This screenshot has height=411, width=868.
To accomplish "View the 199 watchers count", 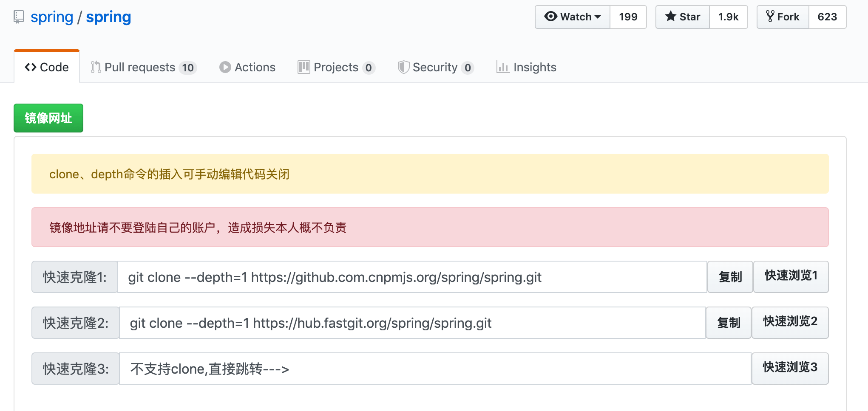I will coord(628,17).
